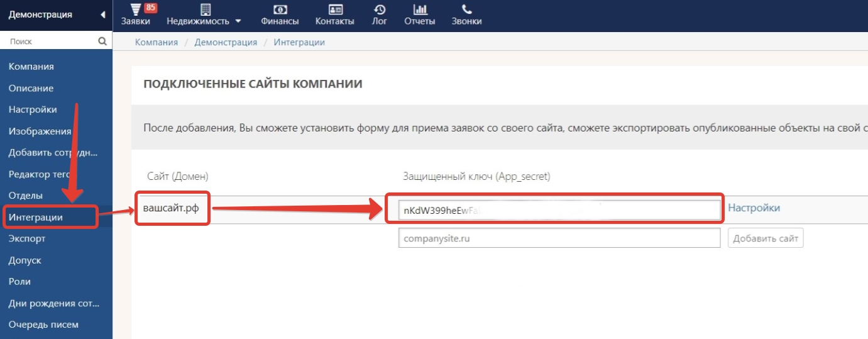Open Заявки funnel icon in top bar

pyautogui.click(x=135, y=9)
